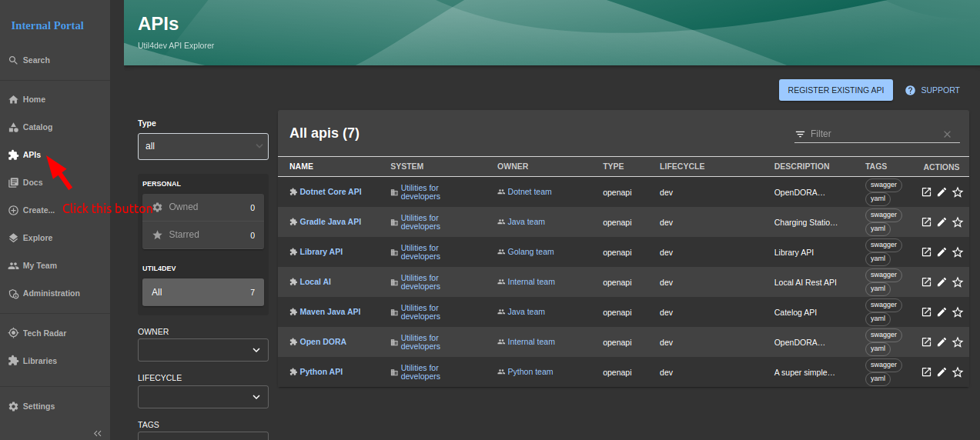Click Register Existing API button
This screenshot has width=980, height=440.
(x=835, y=90)
